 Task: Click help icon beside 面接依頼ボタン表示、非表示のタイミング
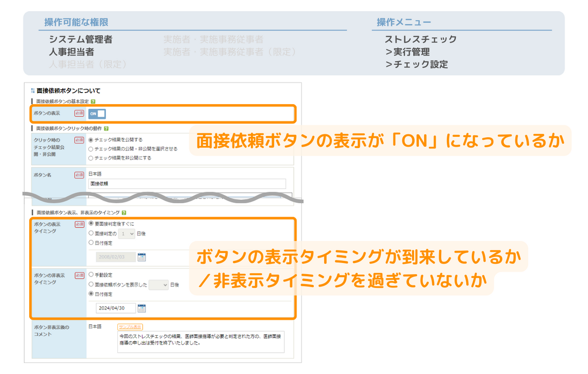coord(124,213)
